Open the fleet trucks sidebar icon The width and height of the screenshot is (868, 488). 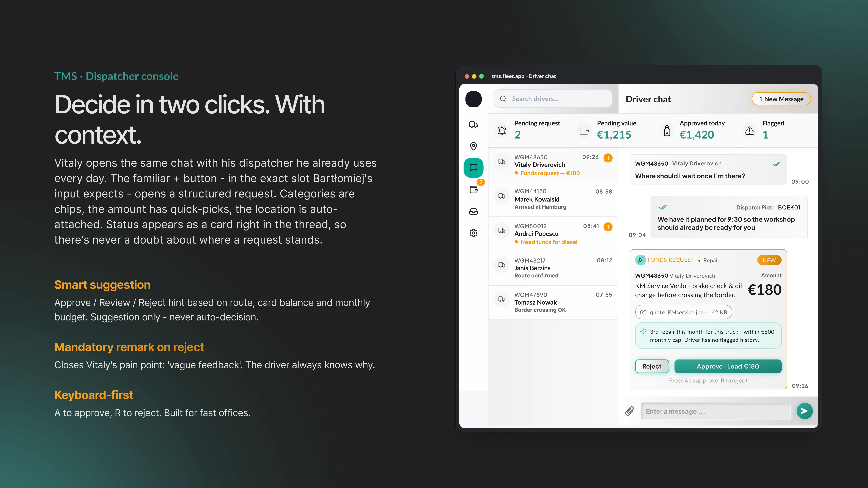473,125
